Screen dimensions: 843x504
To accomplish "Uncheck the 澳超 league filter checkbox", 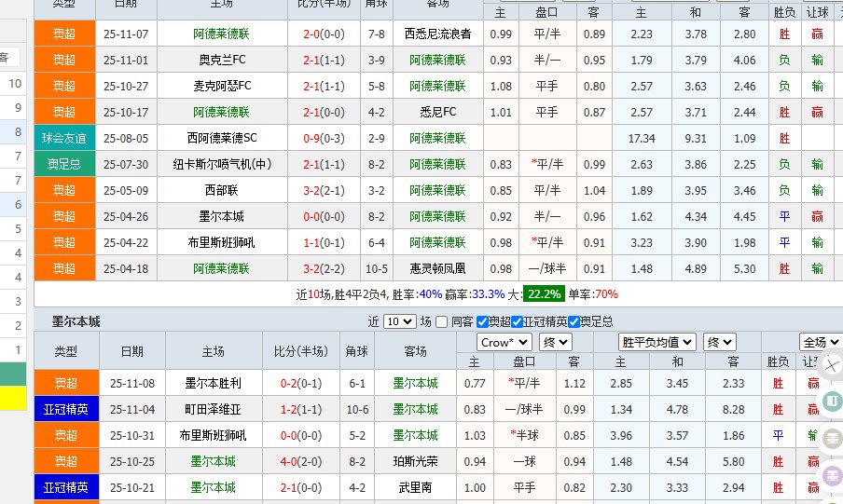I will (482, 321).
